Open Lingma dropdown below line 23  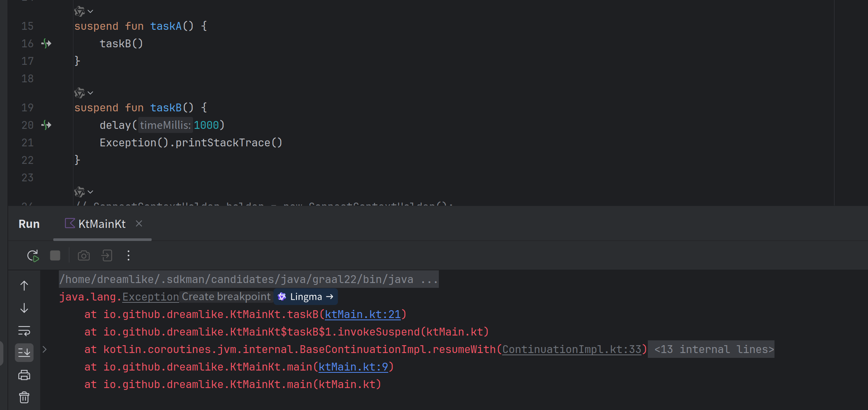coord(83,192)
